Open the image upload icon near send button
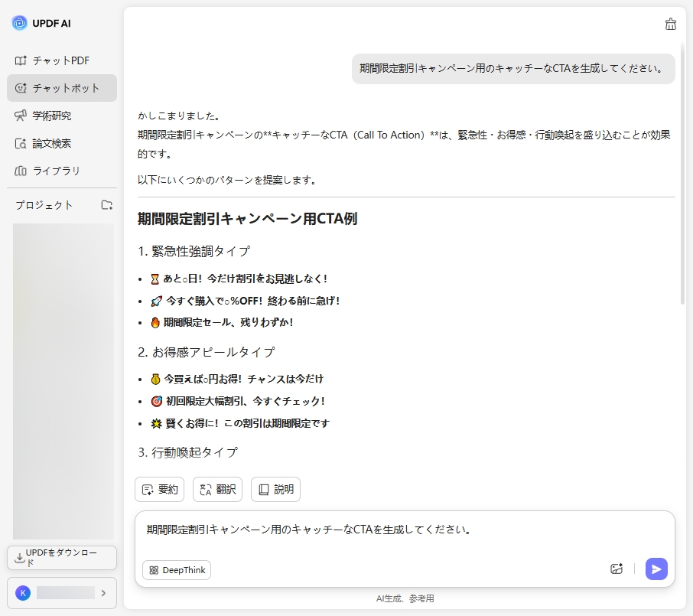Screen dimensions: 693x616 617,569
